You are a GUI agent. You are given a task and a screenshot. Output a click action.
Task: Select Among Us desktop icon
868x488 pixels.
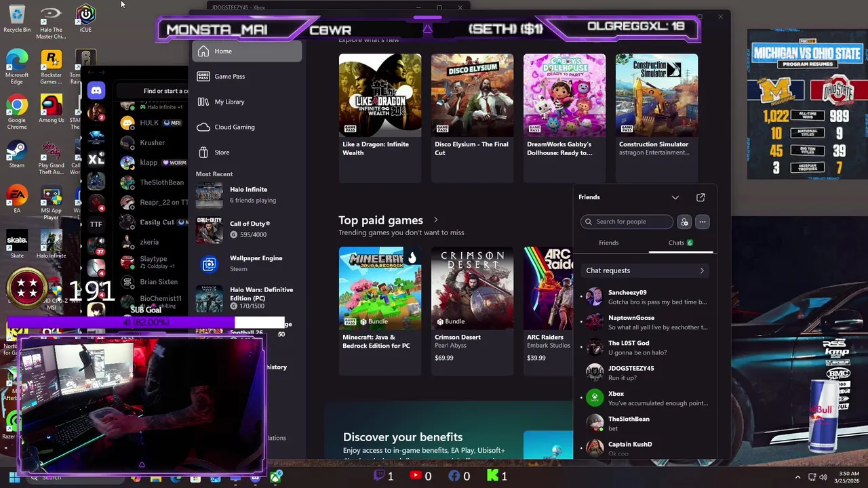point(51,110)
